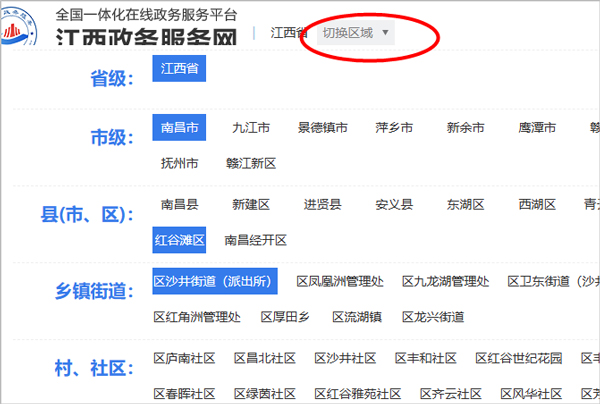Select 新余市 city
Screen dimensions: 600x404
pyautogui.click(x=466, y=128)
